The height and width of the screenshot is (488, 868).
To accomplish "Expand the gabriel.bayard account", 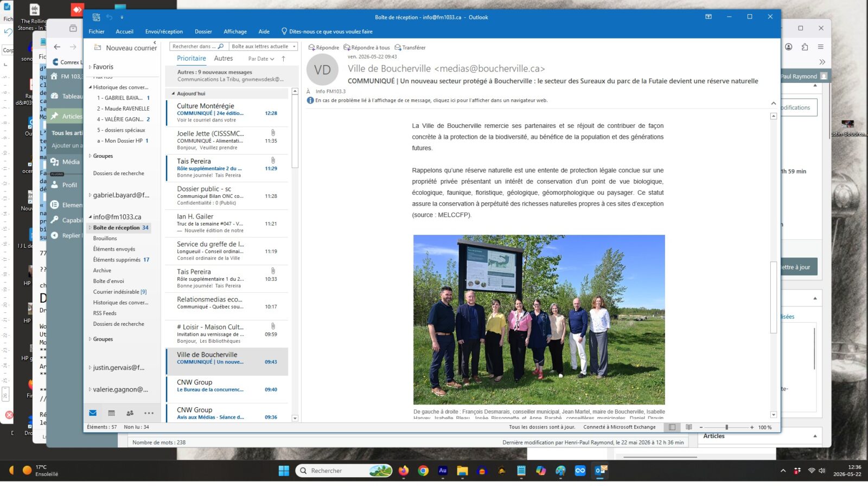I will pos(90,195).
